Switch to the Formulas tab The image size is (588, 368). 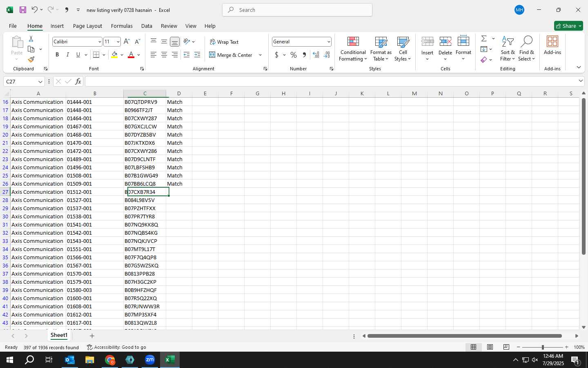click(x=122, y=26)
